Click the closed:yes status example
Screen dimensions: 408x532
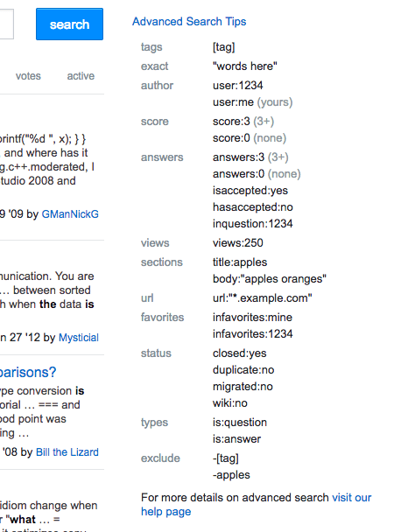click(240, 353)
